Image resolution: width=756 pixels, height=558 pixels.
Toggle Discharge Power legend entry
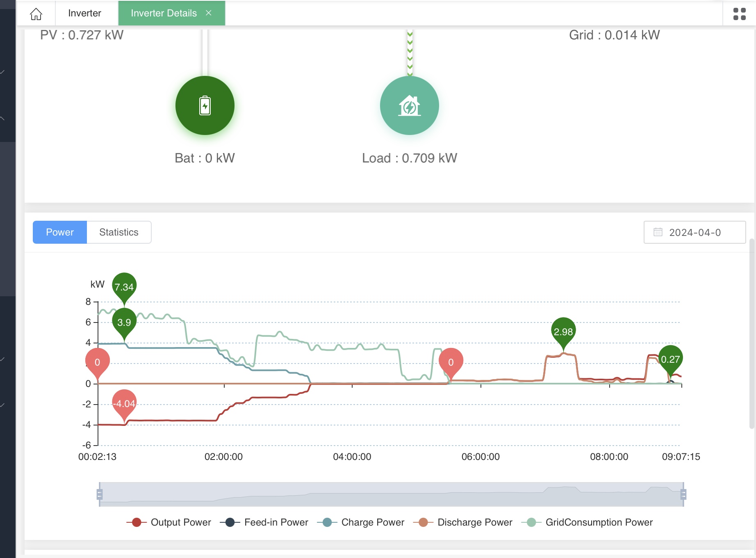pos(463,522)
